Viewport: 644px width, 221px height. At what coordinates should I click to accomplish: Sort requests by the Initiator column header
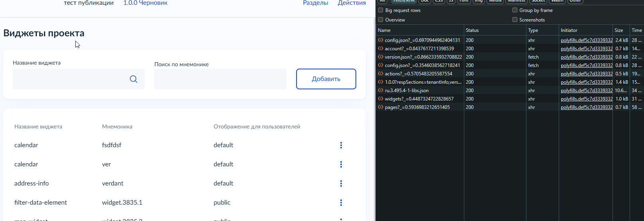coord(586,30)
